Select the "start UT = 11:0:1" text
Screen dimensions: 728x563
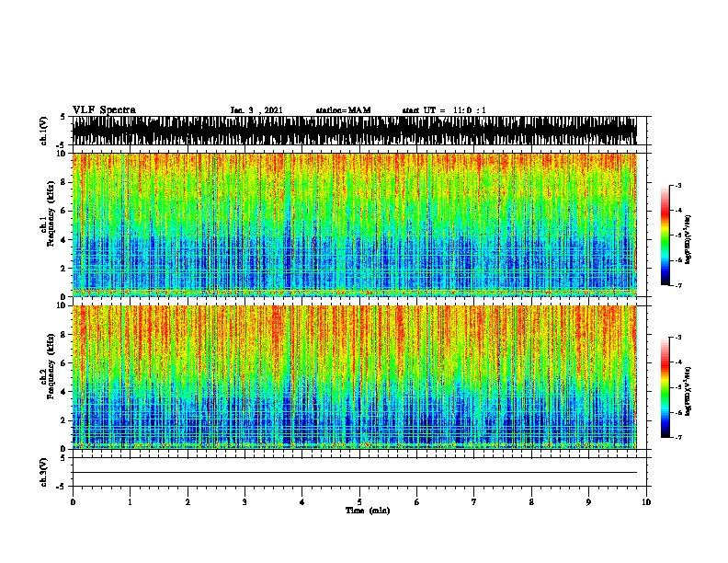tap(444, 110)
